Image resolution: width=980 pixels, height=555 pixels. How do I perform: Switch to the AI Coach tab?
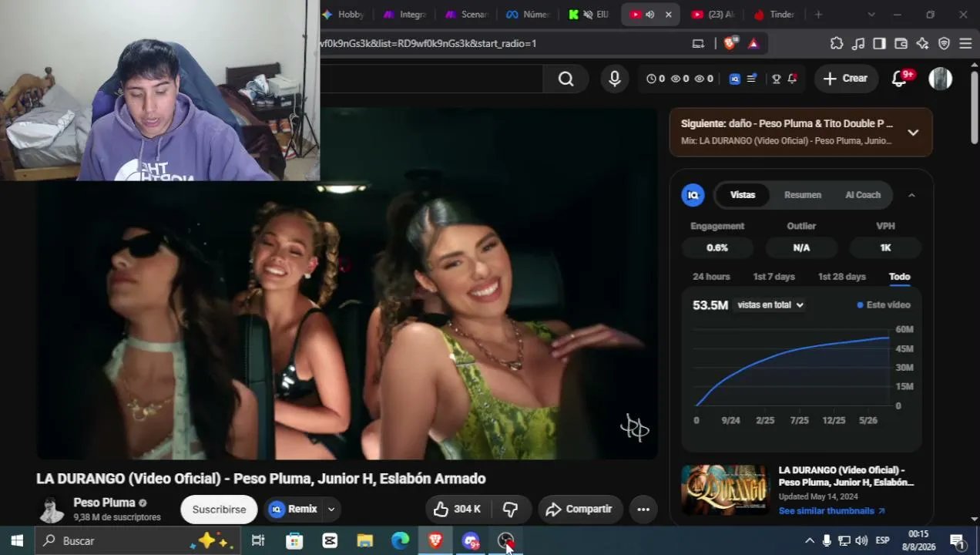click(x=863, y=195)
